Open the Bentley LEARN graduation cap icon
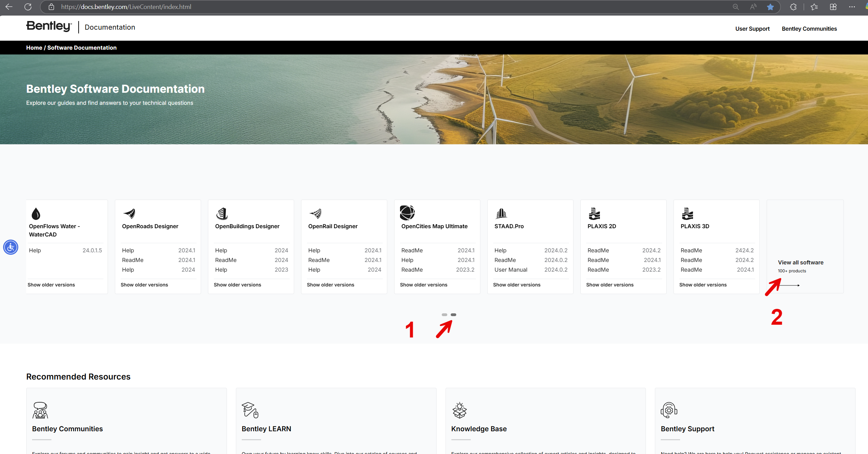 coord(250,411)
